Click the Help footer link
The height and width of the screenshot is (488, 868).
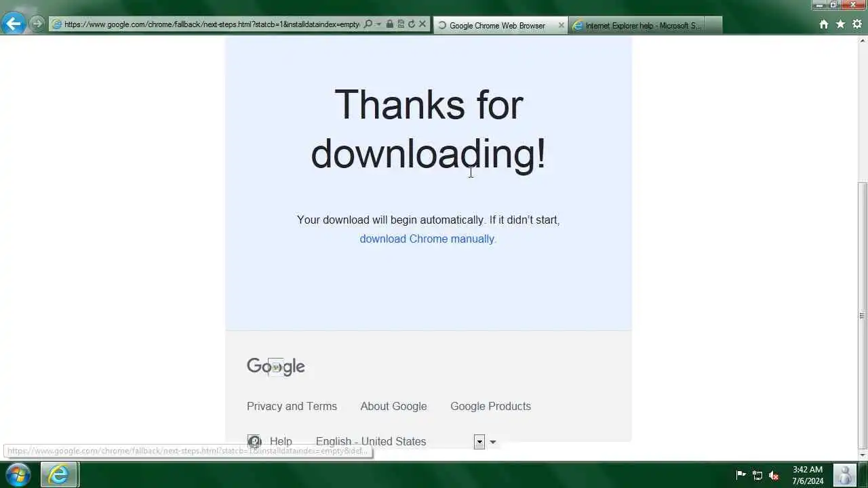pos(281,442)
